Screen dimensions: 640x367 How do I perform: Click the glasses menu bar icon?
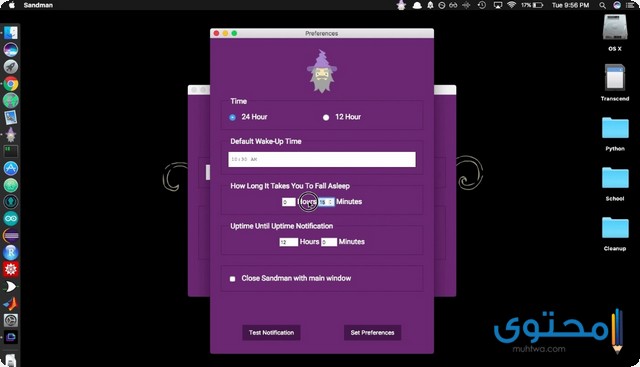pyautogui.click(x=453, y=5)
